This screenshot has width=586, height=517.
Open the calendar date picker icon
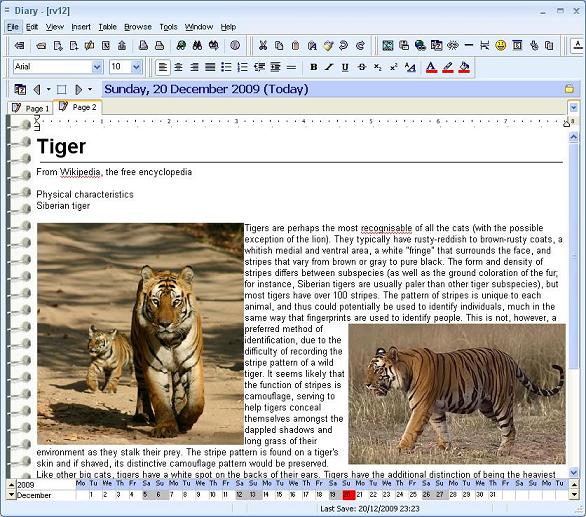pyautogui.click(x=20, y=89)
